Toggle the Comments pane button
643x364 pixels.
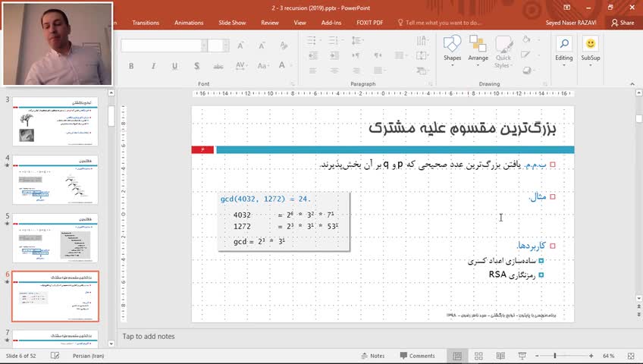click(x=418, y=356)
